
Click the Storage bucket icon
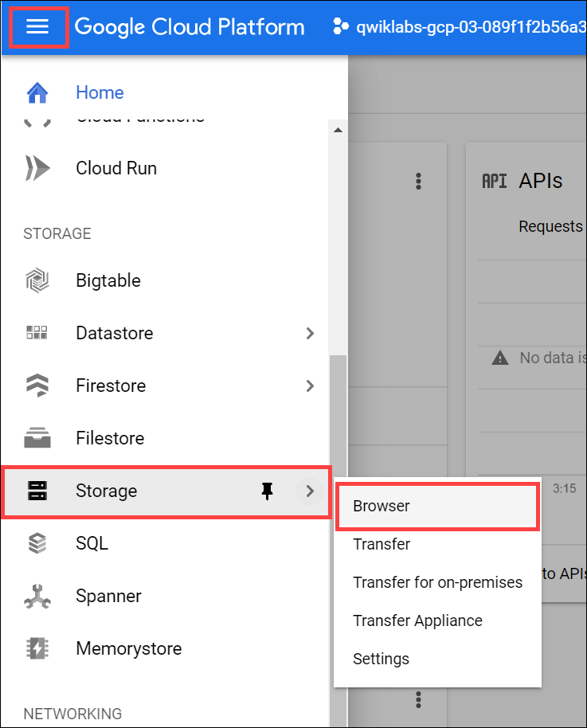[37, 491]
